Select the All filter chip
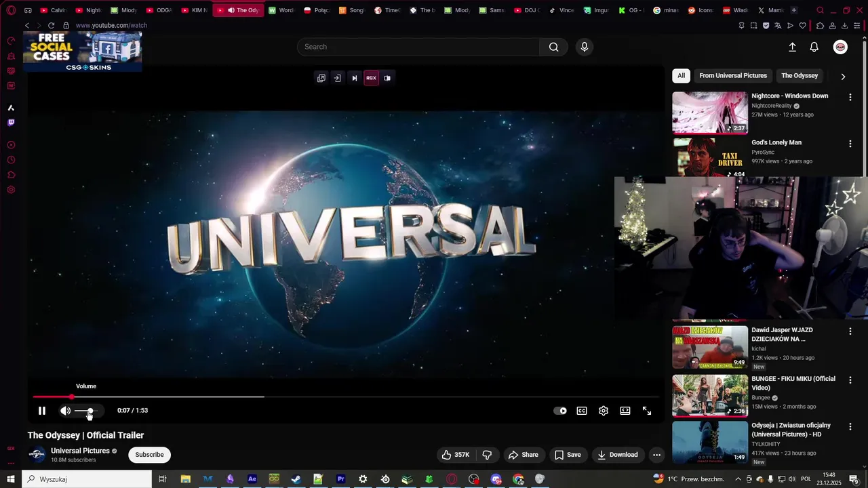 681,76
